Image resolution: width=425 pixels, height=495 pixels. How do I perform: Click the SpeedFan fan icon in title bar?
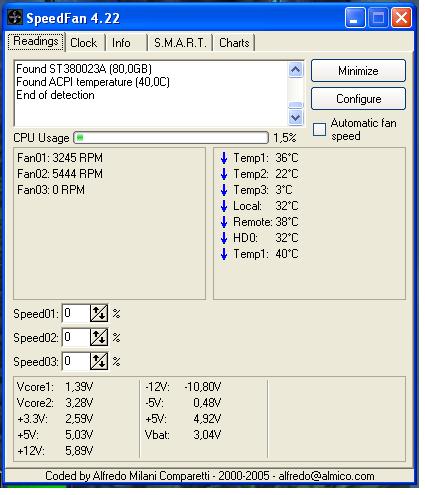pyautogui.click(x=15, y=17)
